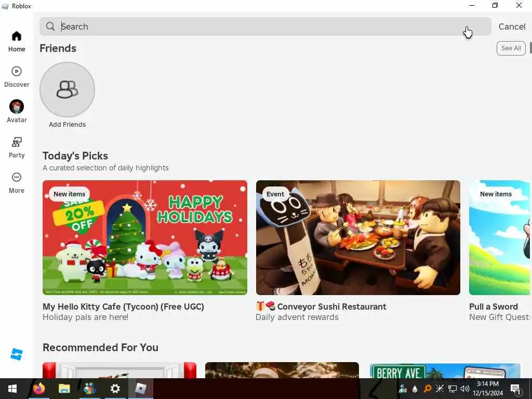The height and width of the screenshot is (399, 532).
Task: Open Windows Start menu
Action: click(12, 389)
